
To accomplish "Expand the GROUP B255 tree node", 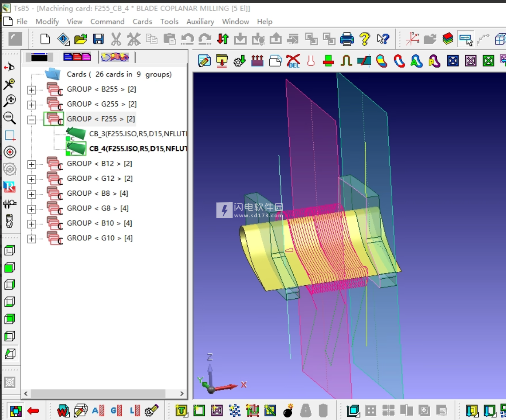I will point(32,90).
